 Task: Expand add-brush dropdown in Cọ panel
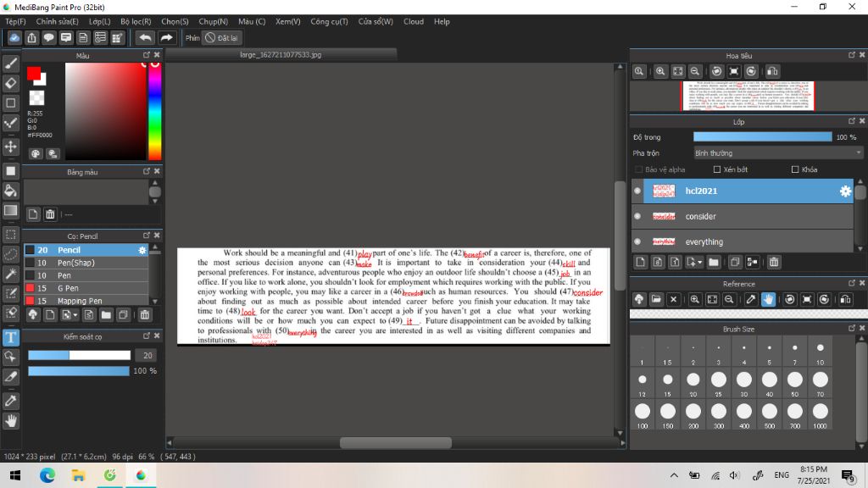point(75,315)
